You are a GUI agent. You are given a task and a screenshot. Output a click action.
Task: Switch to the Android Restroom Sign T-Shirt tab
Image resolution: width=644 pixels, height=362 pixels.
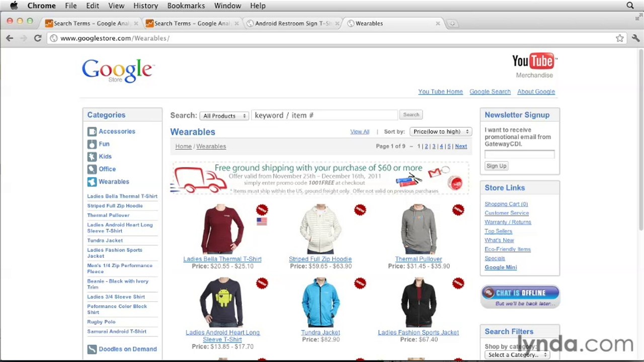tap(293, 23)
